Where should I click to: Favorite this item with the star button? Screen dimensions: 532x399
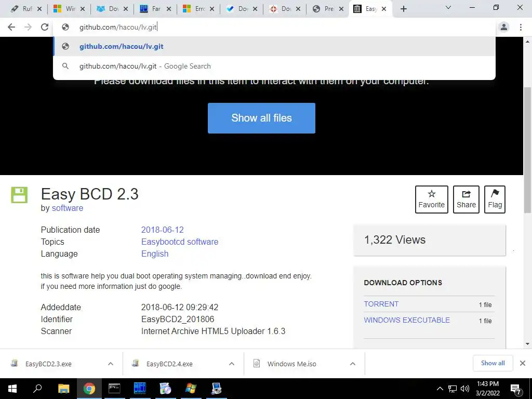point(431,199)
